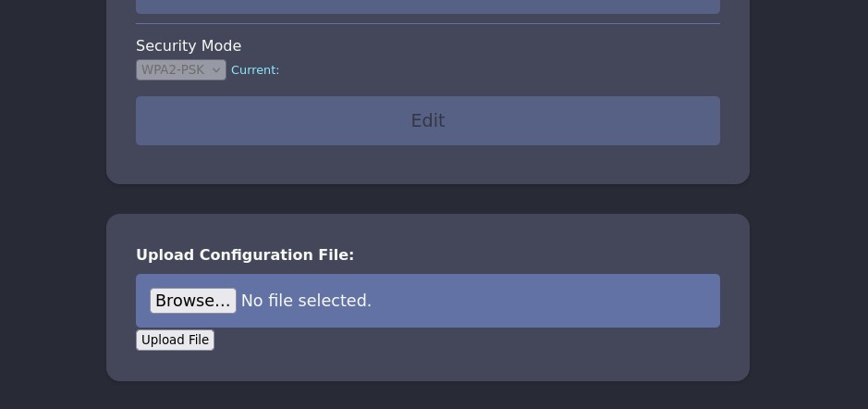The image size is (868, 409).
Task: Click the Security Mode label
Action: click(189, 45)
